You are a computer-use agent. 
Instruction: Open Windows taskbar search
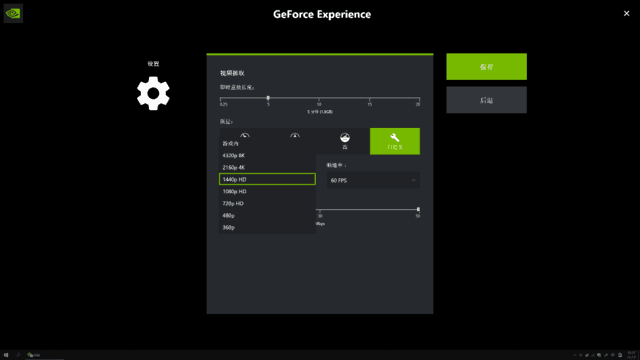(x=18, y=355)
